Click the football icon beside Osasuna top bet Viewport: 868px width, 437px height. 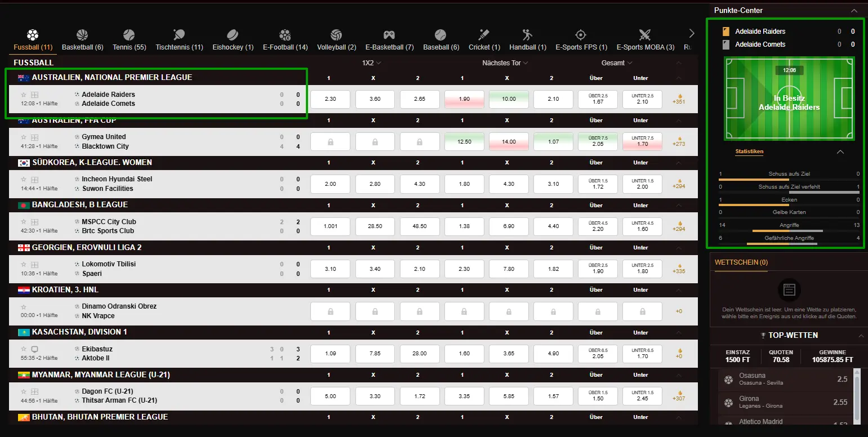[x=729, y=379]
